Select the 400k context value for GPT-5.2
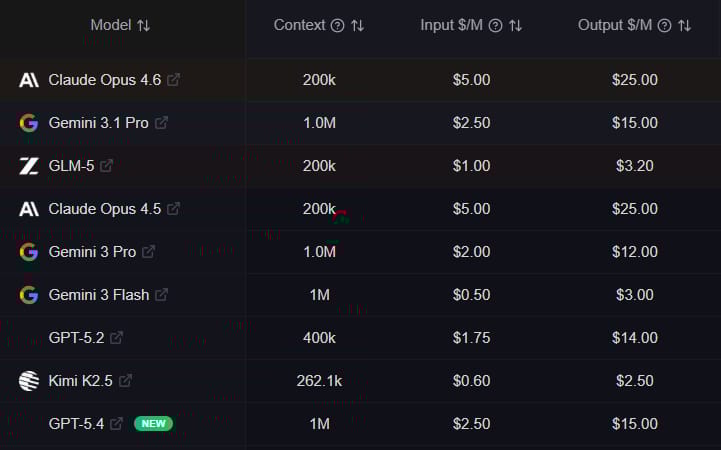721x450 pixels. pyautogui.click(x=319, y=338)
